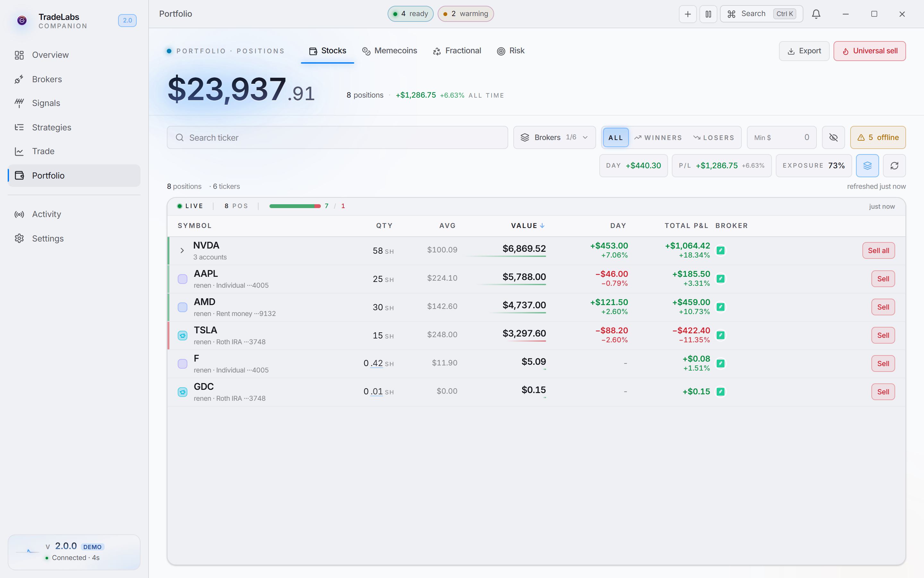
Task: Click Sell for TSLA
Action: 883,336
